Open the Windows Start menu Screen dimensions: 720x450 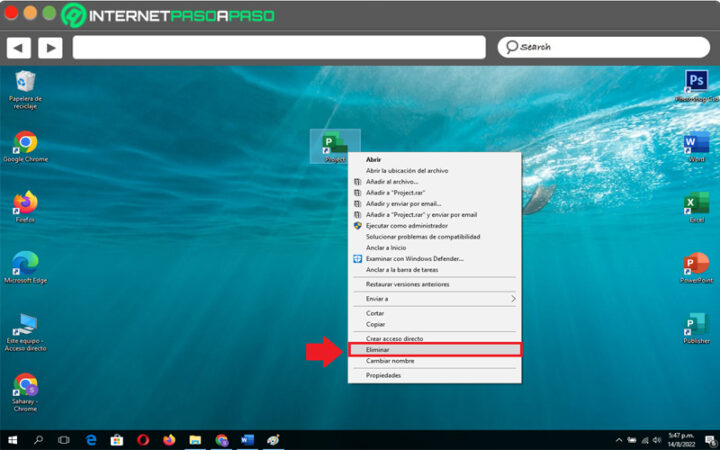point(12,440)
